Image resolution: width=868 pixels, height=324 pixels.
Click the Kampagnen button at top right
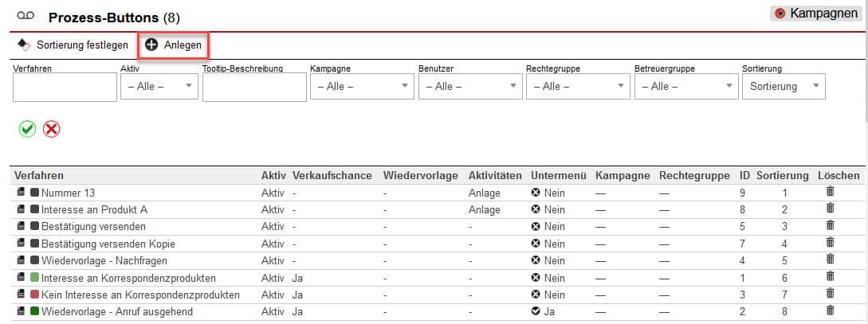(816, 14)
